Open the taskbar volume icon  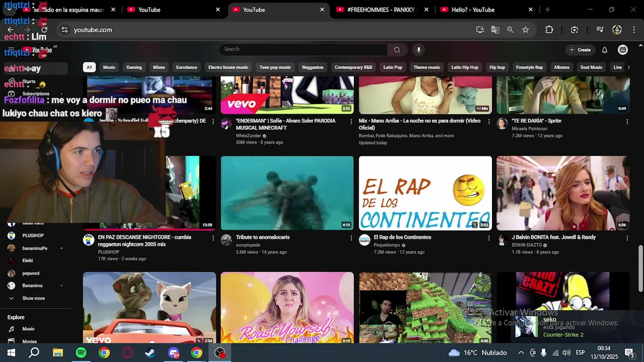[567, 353]
